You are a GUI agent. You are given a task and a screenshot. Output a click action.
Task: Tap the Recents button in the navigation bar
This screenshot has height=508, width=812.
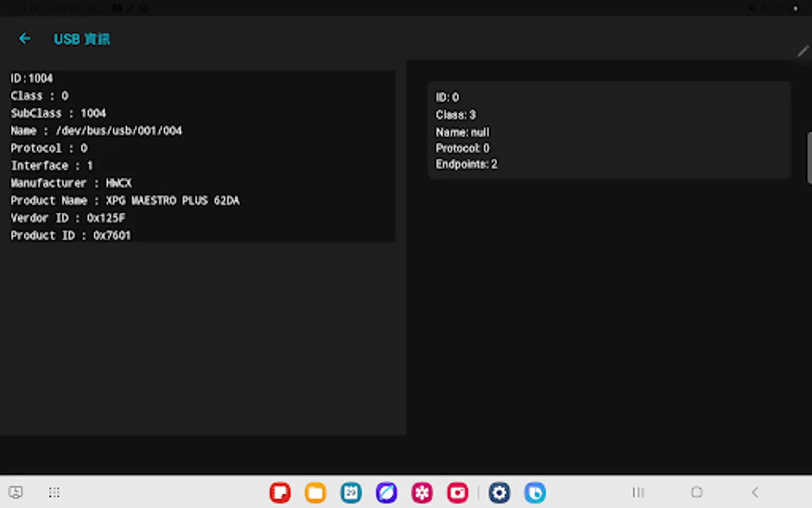click(x=637, y=492)
